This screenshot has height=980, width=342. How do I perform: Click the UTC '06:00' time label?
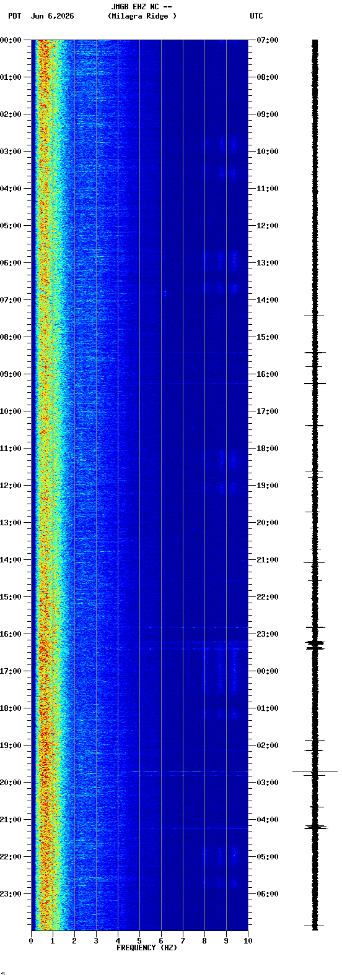(x=268, y=894)
